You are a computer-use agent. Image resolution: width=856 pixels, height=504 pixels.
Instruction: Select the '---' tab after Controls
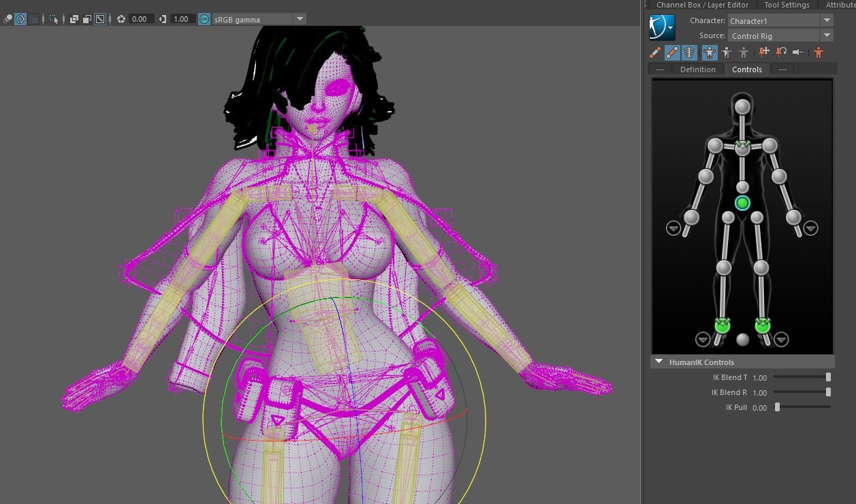pos(782,69)
